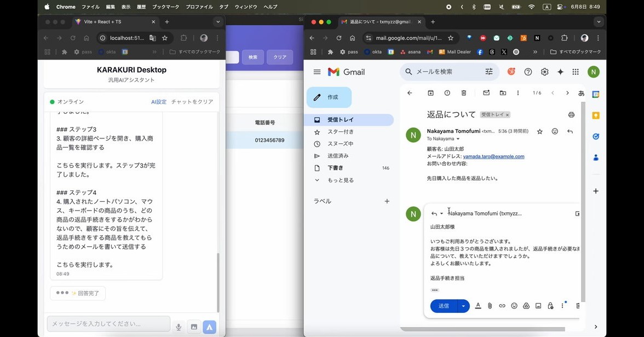Print the 返品について email
Viewport: 644px width, 337px height.
(x=571, y=115)
